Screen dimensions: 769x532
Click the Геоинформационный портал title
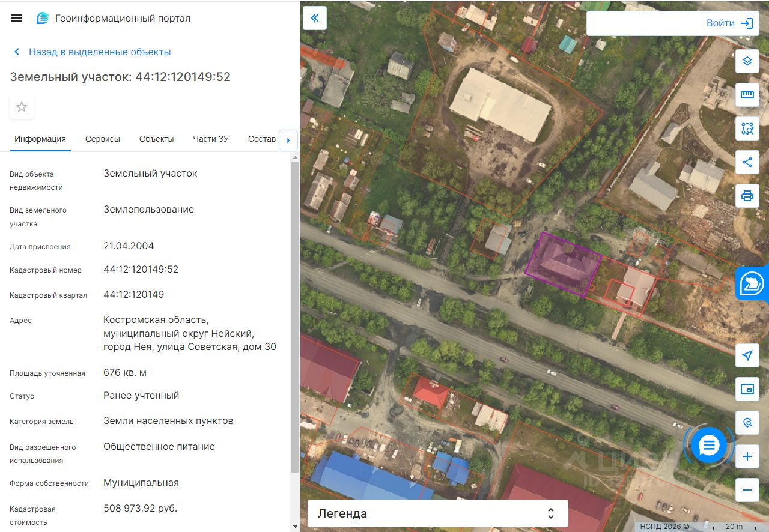(x=123, y=18)
